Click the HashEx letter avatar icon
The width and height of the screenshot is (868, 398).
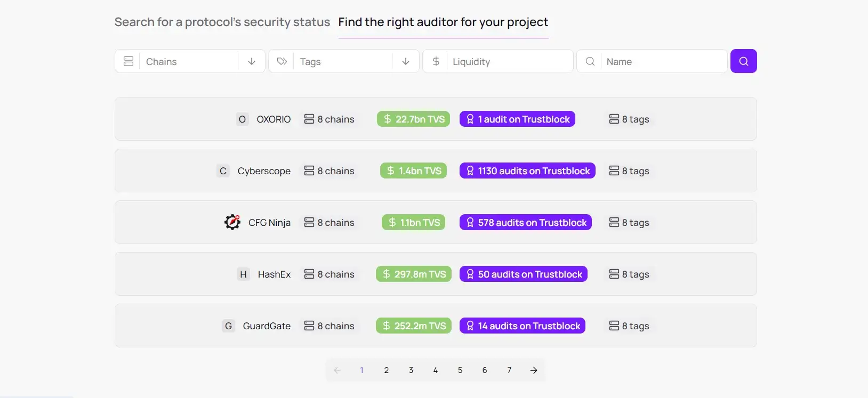(243, 274)
